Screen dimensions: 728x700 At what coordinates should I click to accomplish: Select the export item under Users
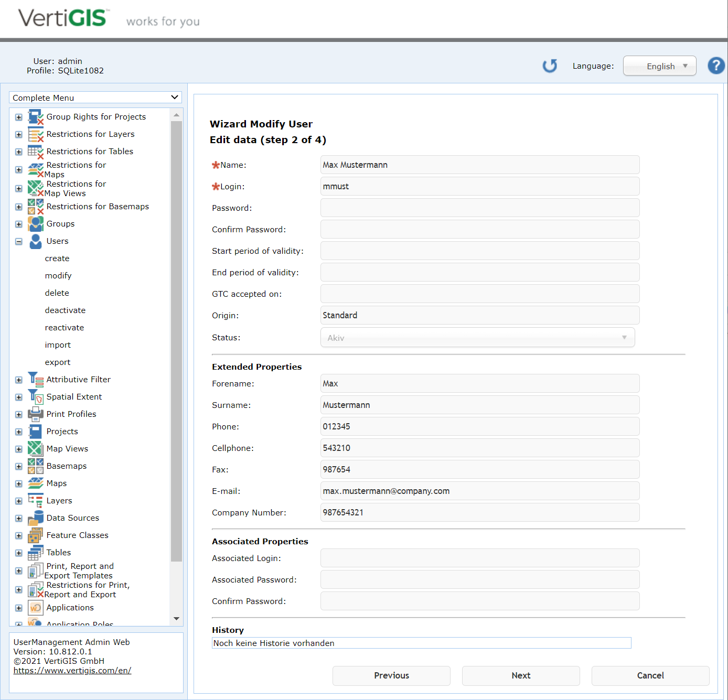click(x=58, y=362)
